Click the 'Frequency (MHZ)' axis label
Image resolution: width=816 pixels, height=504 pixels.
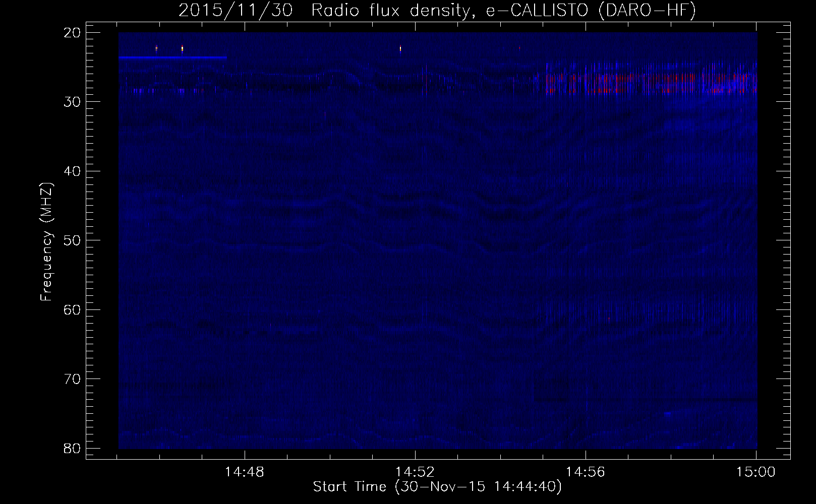[46, 241]
